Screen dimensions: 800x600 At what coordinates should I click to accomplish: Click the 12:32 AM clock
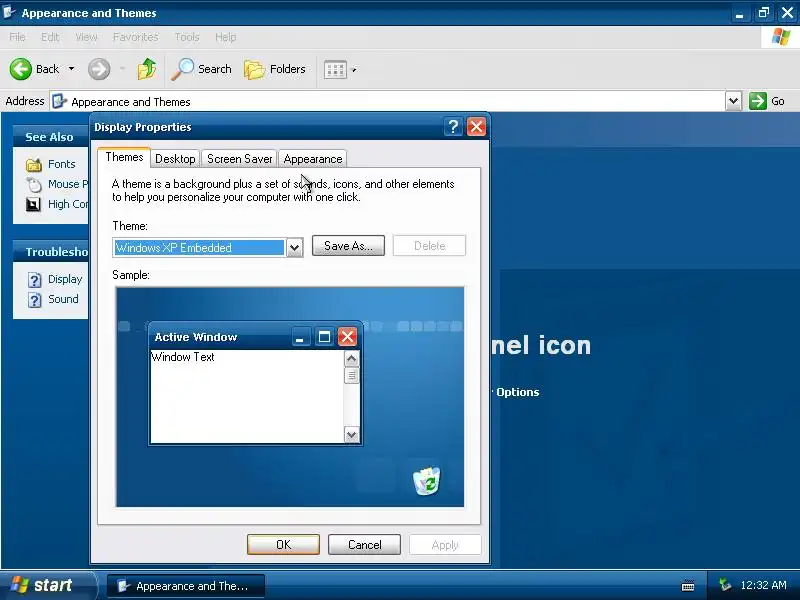click(763, 585)
